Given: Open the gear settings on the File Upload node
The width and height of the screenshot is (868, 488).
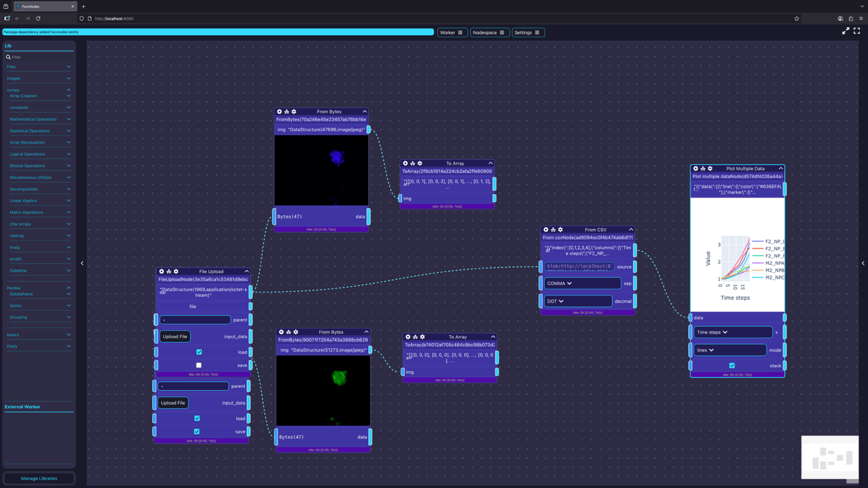Looking at the screenshot, I should click(175, 271).
